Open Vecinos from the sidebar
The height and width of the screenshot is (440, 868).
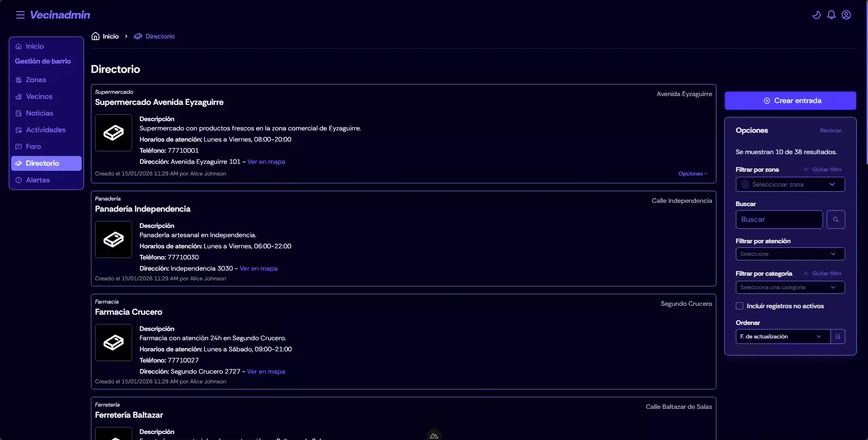click(x=39, y=96)
